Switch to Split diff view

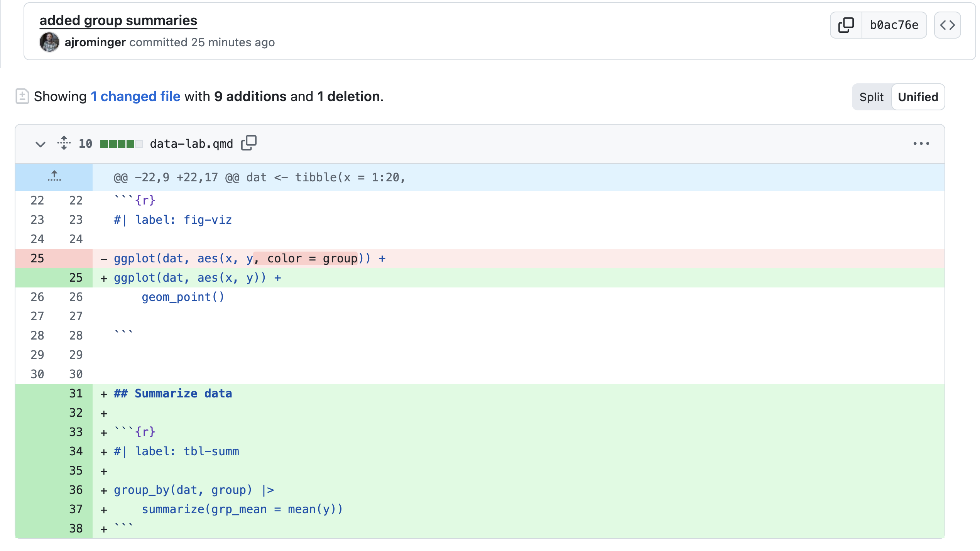coord(871,97)
